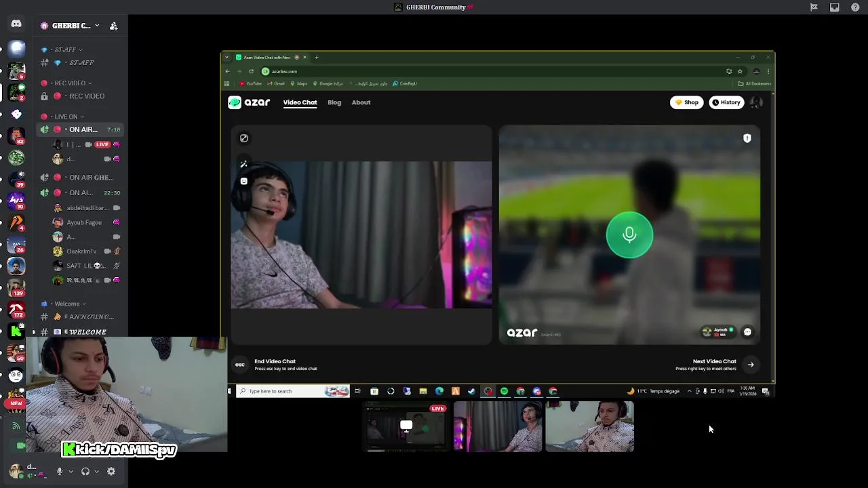
Task: Show hidden tray icons chevron in streamed taskbar
Action: point(689,391)
